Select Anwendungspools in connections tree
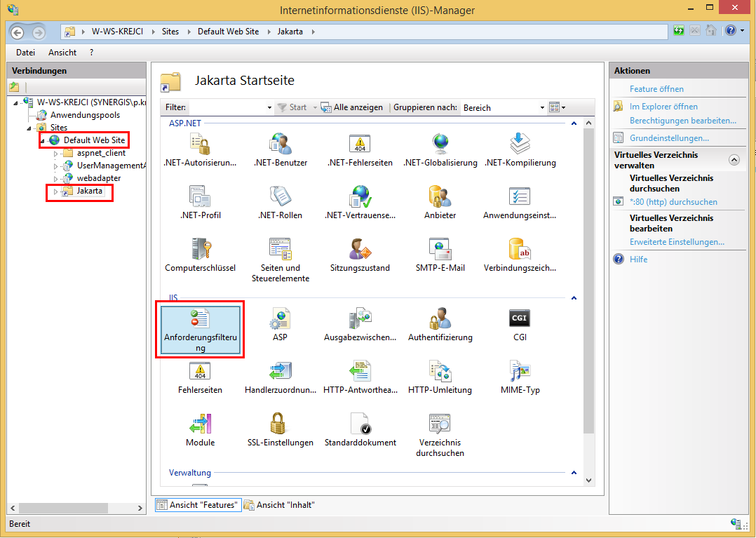This screenshot has height=538, width=756. [x=85, y=115]
